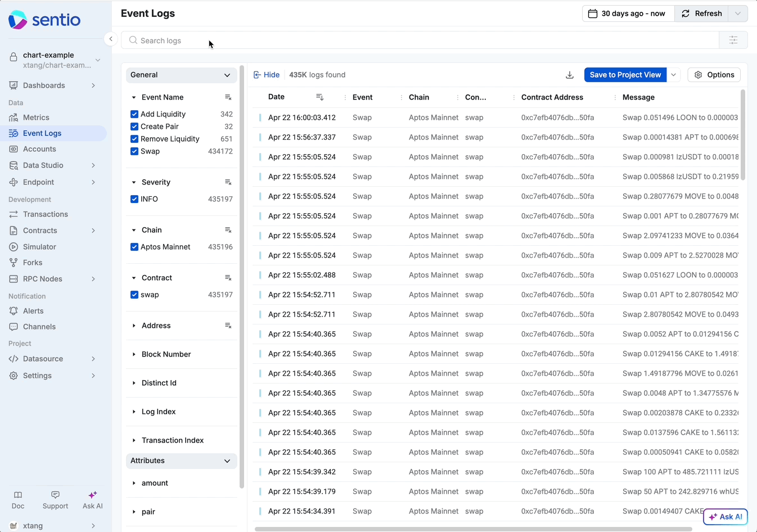This screenshot has width=757, height=532.
Task: Go to Metrics in the sidebar
Action: pyautogui.click(x=36, y=118)
